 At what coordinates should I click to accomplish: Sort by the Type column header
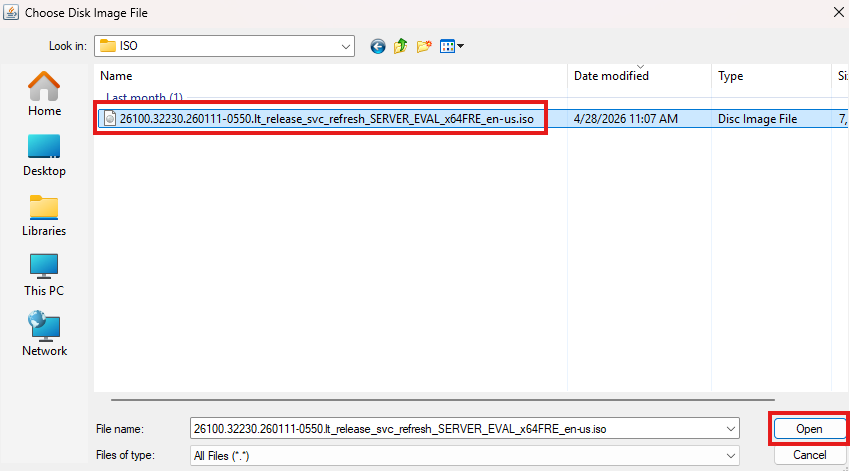point(771,76)
